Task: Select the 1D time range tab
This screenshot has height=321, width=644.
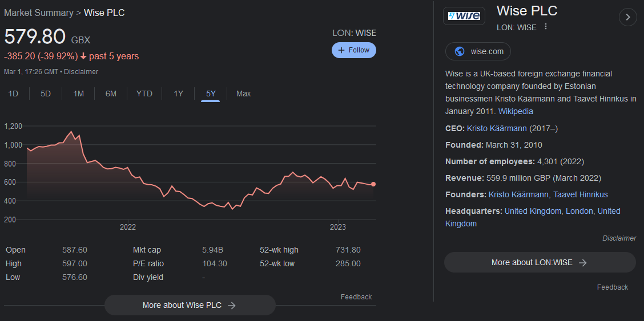Action: pos(13,94)
